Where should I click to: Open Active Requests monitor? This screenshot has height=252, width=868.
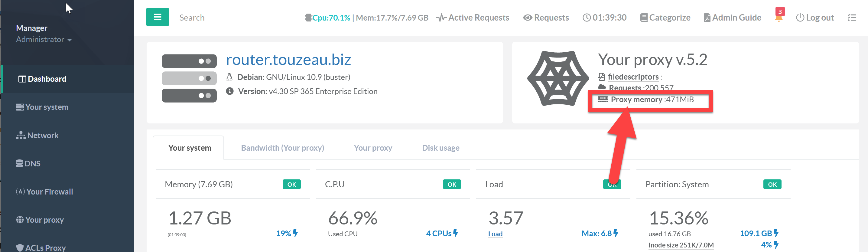pyautogui.click(x=473, y=18)
